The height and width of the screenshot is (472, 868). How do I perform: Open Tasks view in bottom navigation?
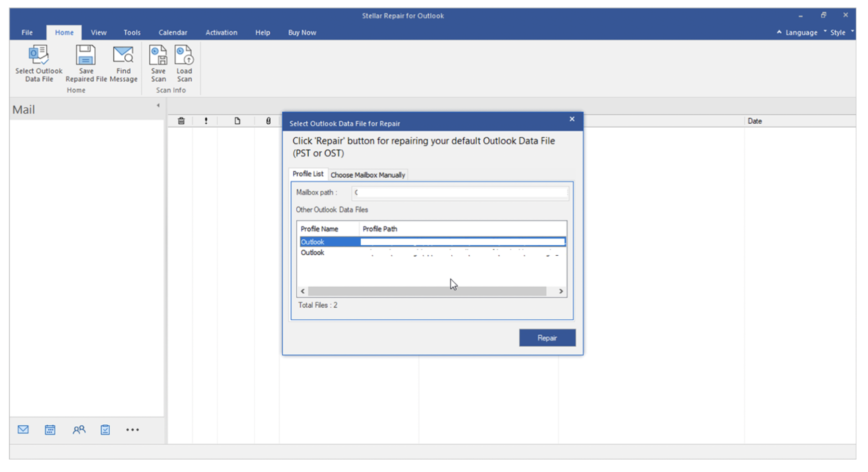point(105,430)
